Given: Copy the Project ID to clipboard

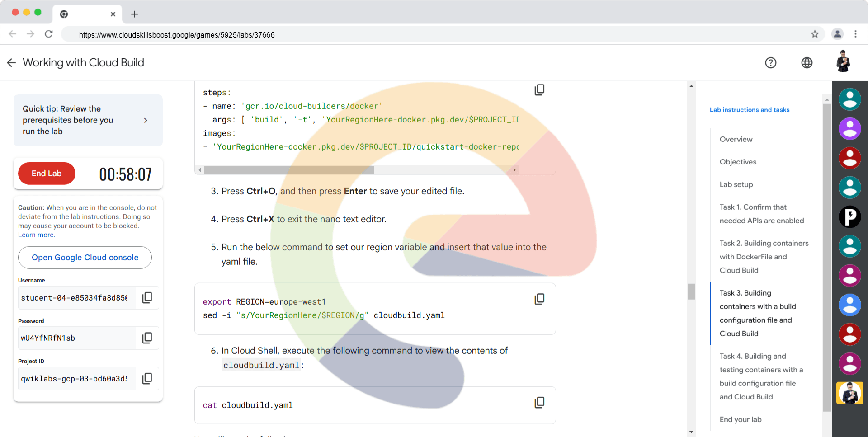Looking at the screenshot, I should pos(147,379).
